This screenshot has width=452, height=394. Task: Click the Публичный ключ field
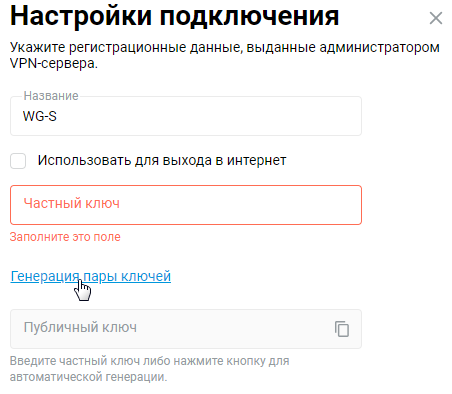click(186, 329)
